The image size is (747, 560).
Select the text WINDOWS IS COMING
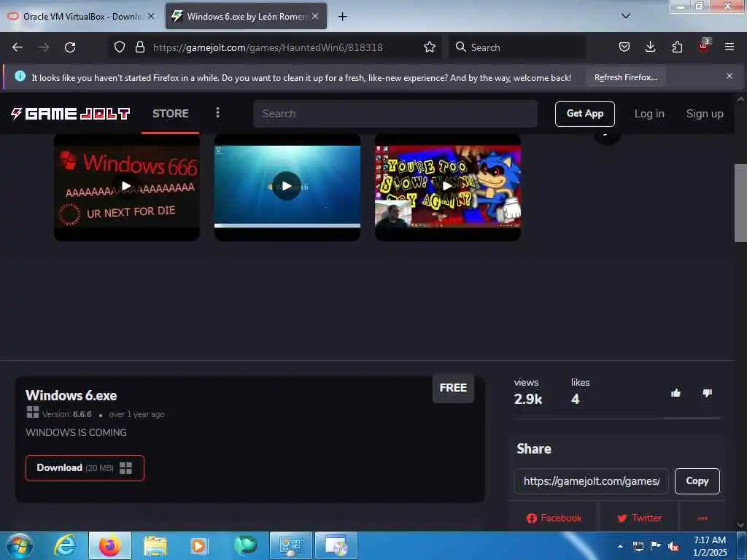point(76,432)
